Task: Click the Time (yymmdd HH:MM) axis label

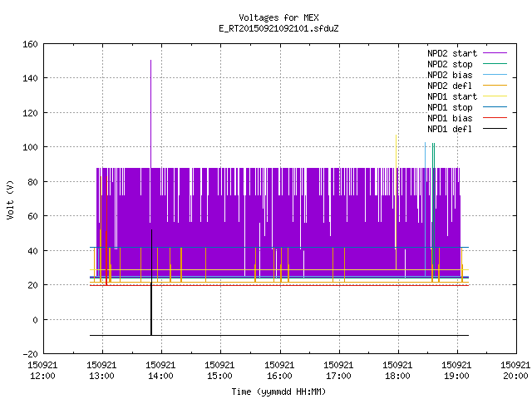Action: point(278,392)
